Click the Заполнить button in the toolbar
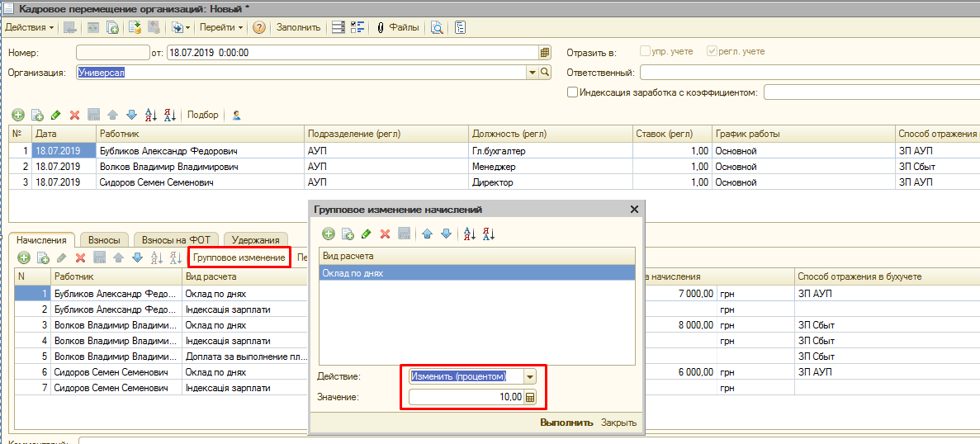Viewport: 980px width, 444px height. click(298, 27)
